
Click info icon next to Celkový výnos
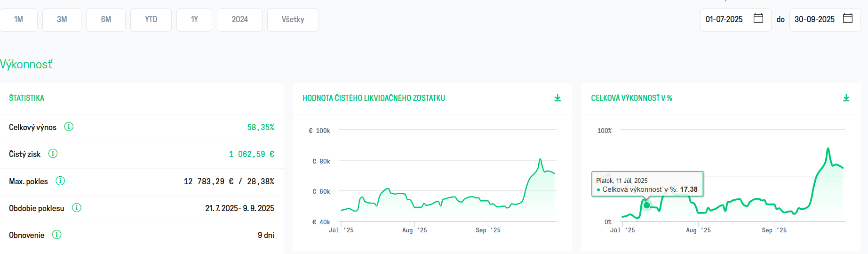coord(69,127)
